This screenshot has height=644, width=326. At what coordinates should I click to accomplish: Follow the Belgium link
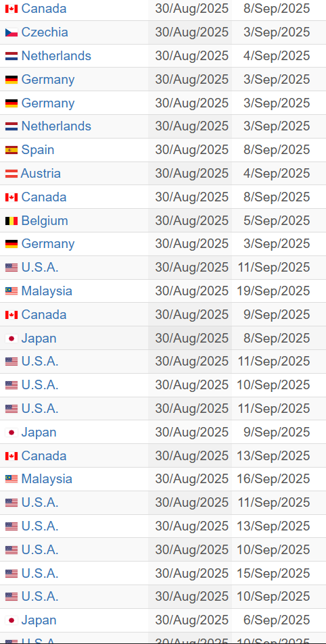[45, 221]
